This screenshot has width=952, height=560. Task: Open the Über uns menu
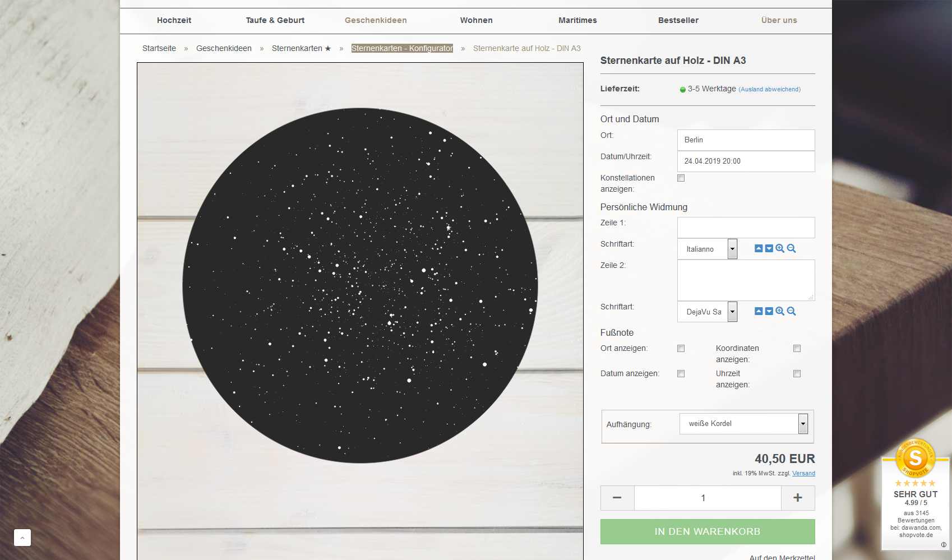click(779, 20)
